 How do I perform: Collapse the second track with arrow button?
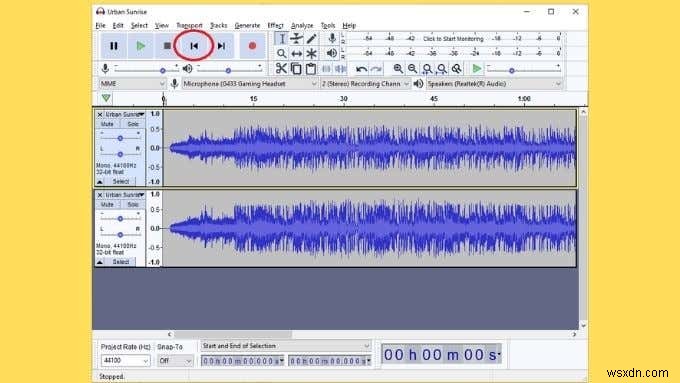[100, 262]
